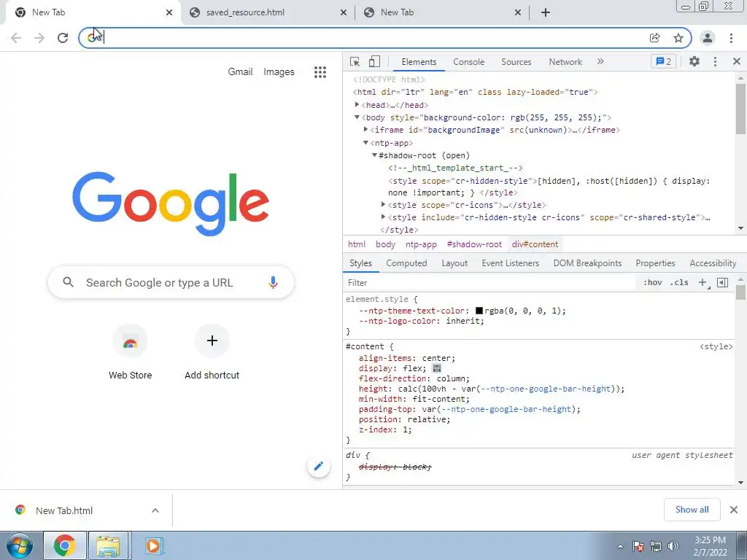Expand the cr-shared-style style node
Screen dimensions: 747x560
384,217
